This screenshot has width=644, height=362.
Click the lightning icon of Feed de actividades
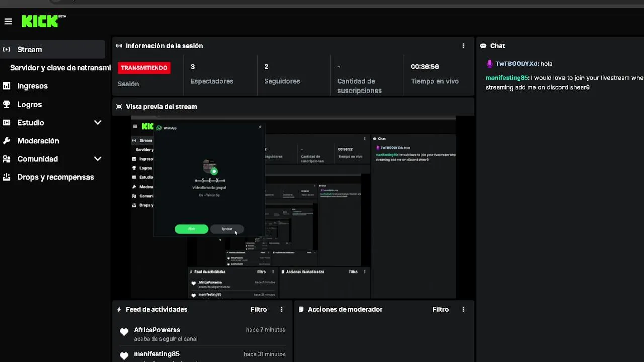click(119, 309)
